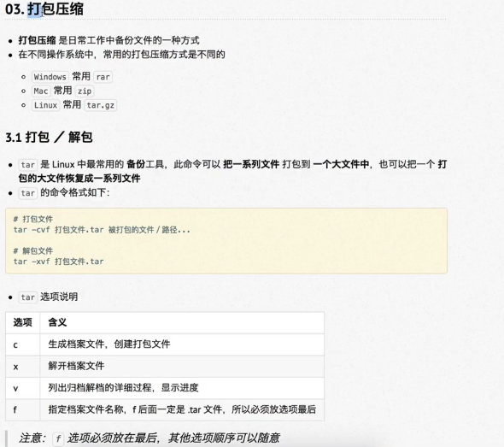Click the code comment '# 打包文件'
504x447 pixels.
click(x=33, y=220)
